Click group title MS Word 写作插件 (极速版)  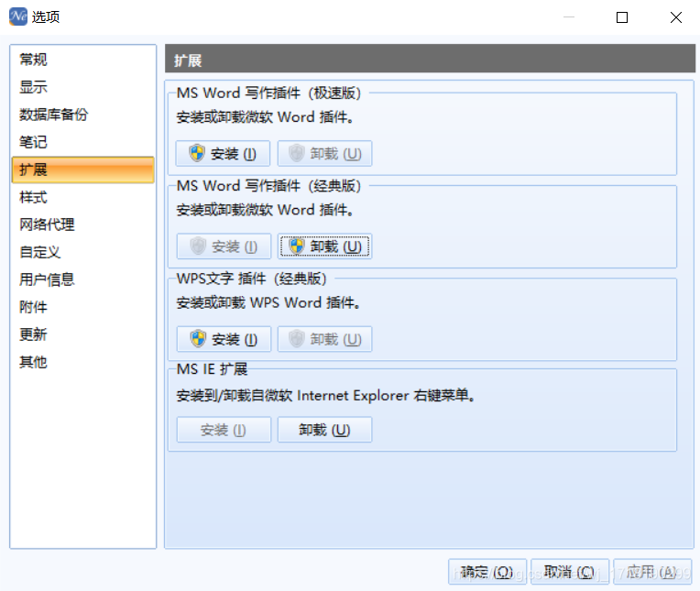point(268,93)
